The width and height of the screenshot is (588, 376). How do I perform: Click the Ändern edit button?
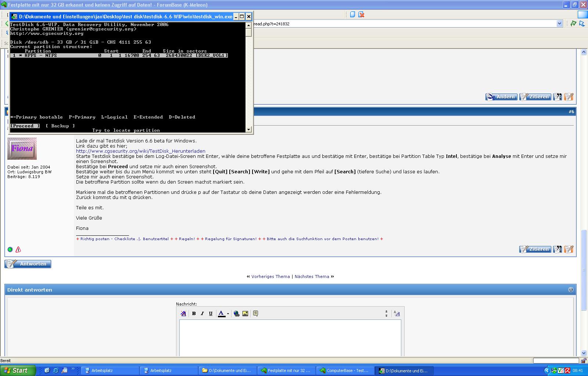click(501, 97)
